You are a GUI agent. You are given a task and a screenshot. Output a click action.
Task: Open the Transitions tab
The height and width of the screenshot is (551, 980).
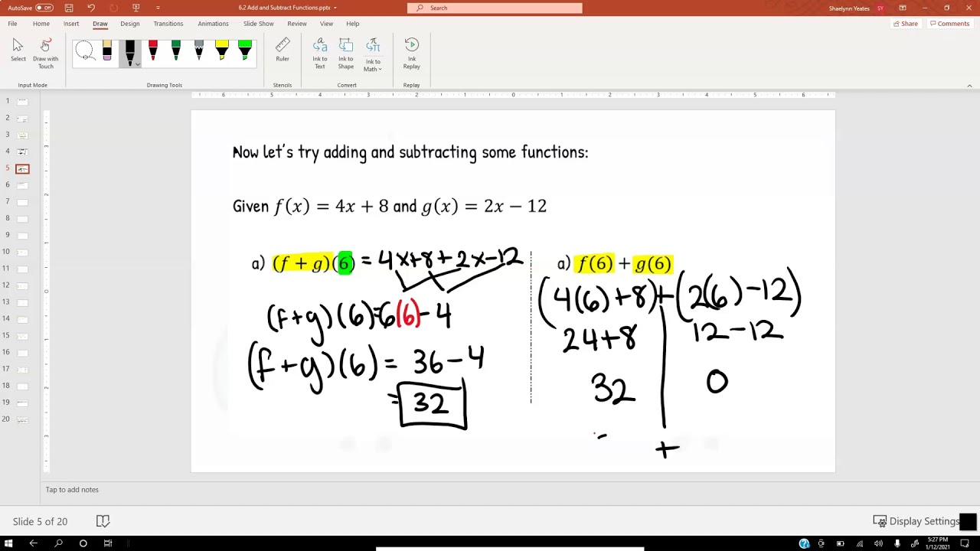168,24
